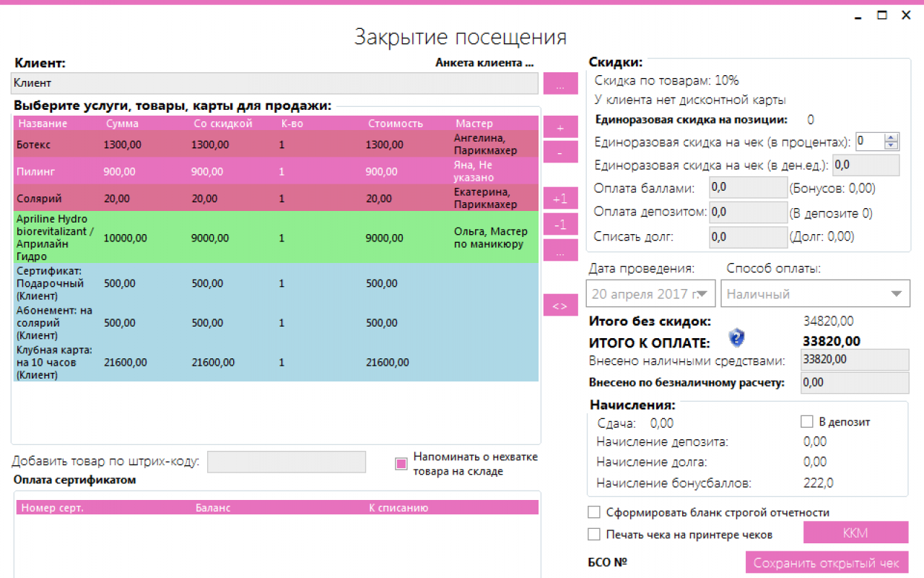Click 'Оплата депозитом' input field
924x578 pixels.
click(x=748, y=212)
